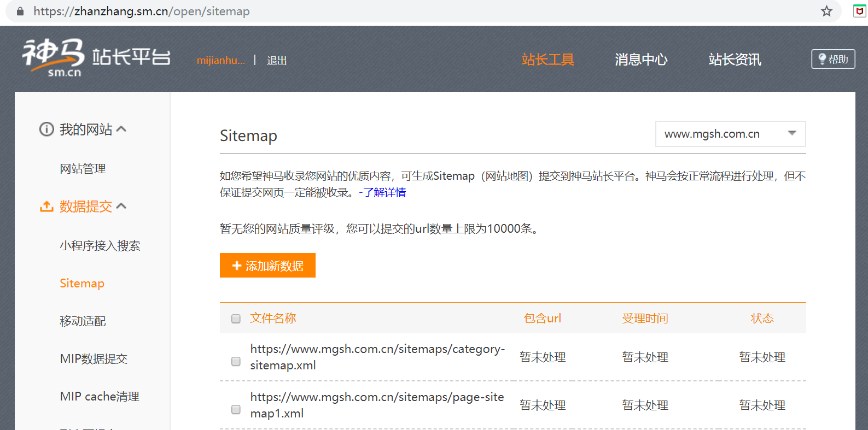Click the browser address bar URL

(142, 11)
